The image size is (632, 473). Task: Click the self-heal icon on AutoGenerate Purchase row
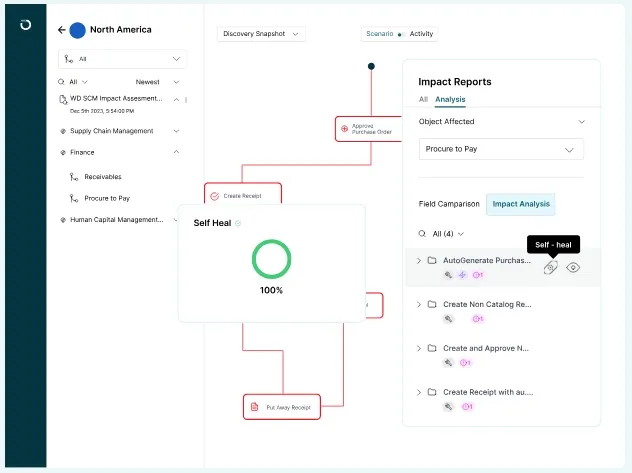550,267
